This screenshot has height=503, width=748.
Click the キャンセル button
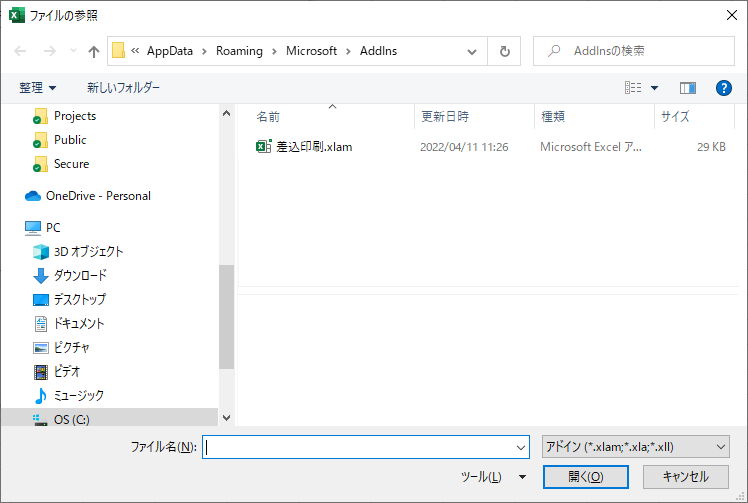pos(686,477)
